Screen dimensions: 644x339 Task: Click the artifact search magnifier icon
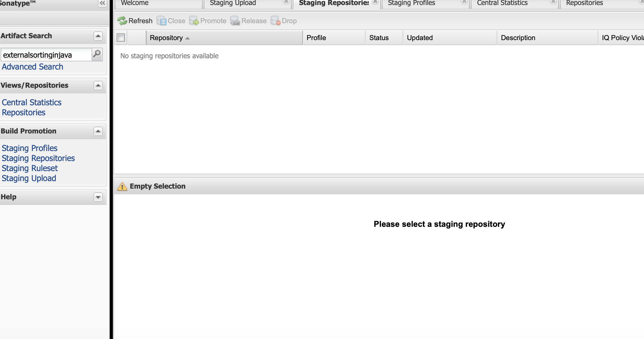click(97, 55)
